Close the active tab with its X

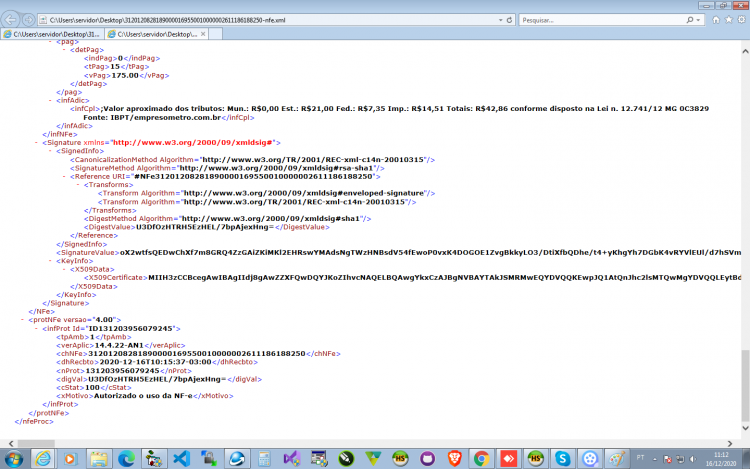[x=203, y=34]
